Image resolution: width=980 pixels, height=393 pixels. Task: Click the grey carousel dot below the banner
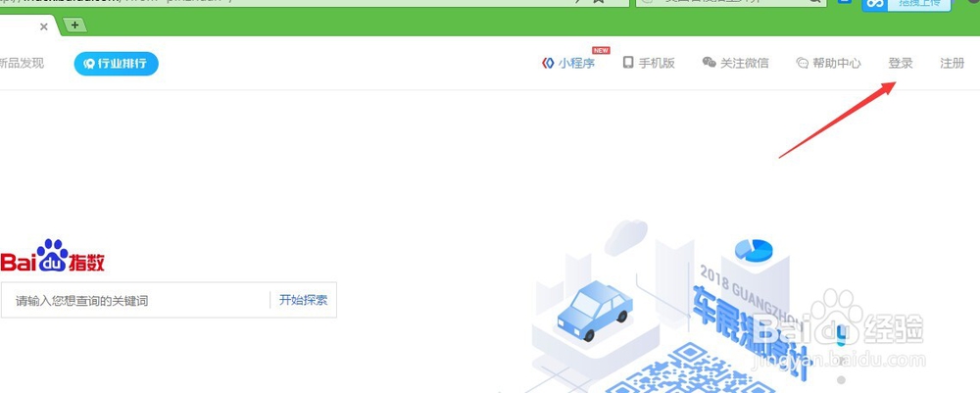tap(841, 380)
